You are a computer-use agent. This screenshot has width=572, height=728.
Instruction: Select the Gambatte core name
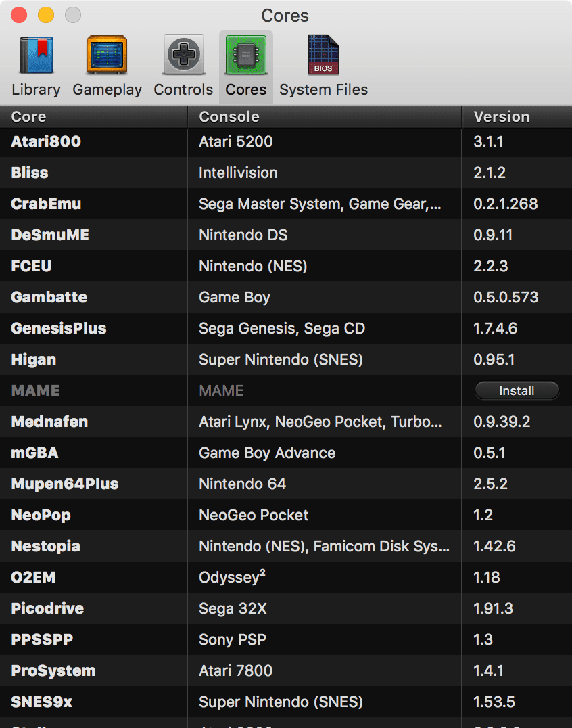tap(49, 297)
